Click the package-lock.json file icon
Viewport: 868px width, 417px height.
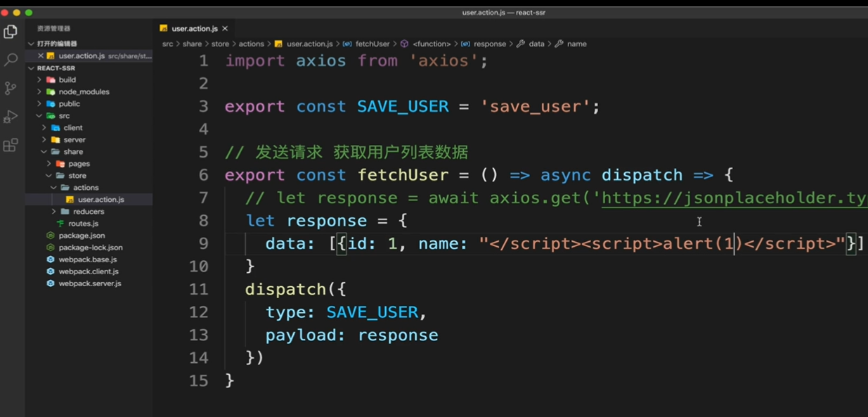point(51,248)
